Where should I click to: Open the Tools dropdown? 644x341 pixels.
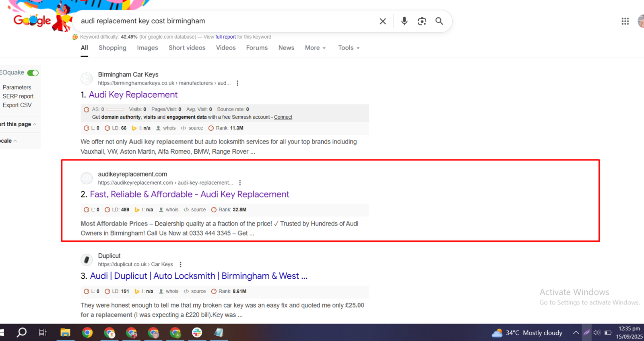[349, 48]
